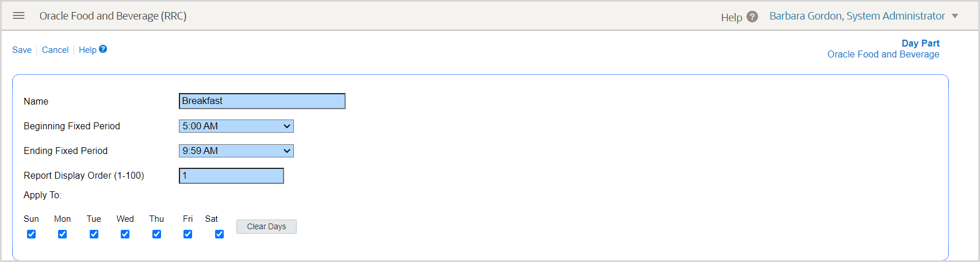Image resolution: width=980 pixels, height=262 pixels.
Task: Click the Cancel link
Action: [x=55, y=50]
